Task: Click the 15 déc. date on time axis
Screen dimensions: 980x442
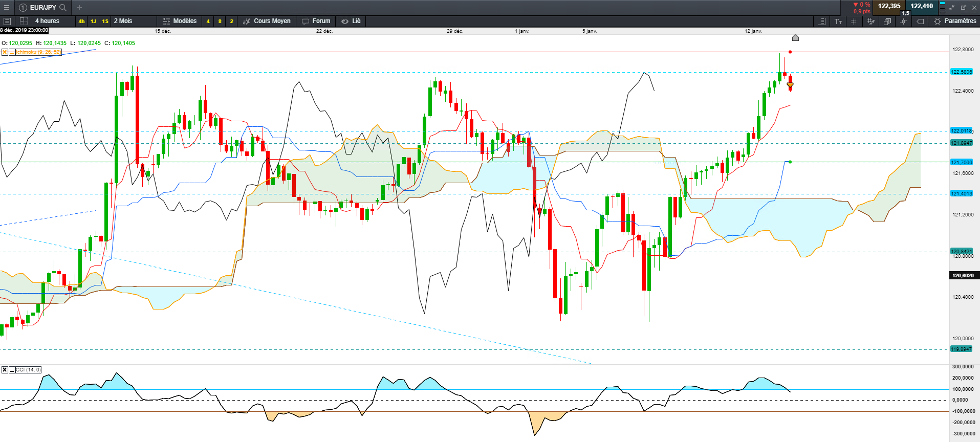Action: 163,31
